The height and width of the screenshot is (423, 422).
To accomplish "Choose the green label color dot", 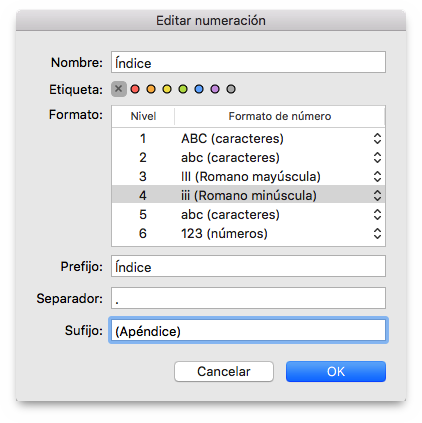I will pos(183,89).
